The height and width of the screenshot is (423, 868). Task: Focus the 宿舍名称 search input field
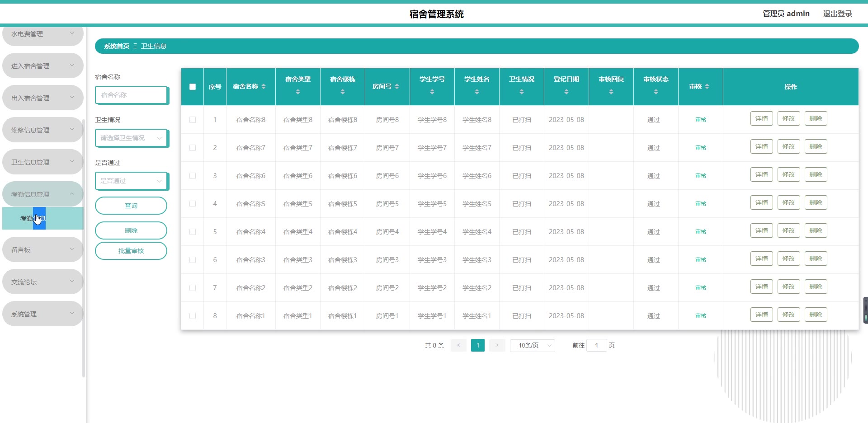click(131, 95)
